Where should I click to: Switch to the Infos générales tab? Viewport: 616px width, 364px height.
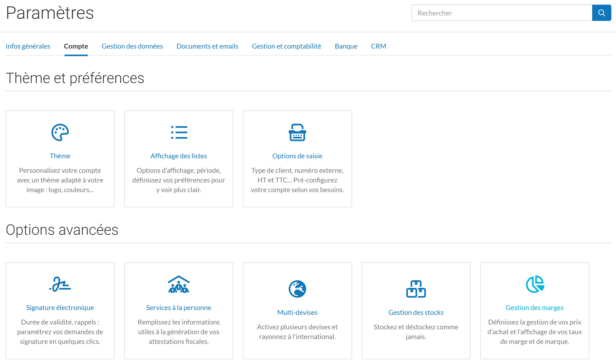coord(28,46)
